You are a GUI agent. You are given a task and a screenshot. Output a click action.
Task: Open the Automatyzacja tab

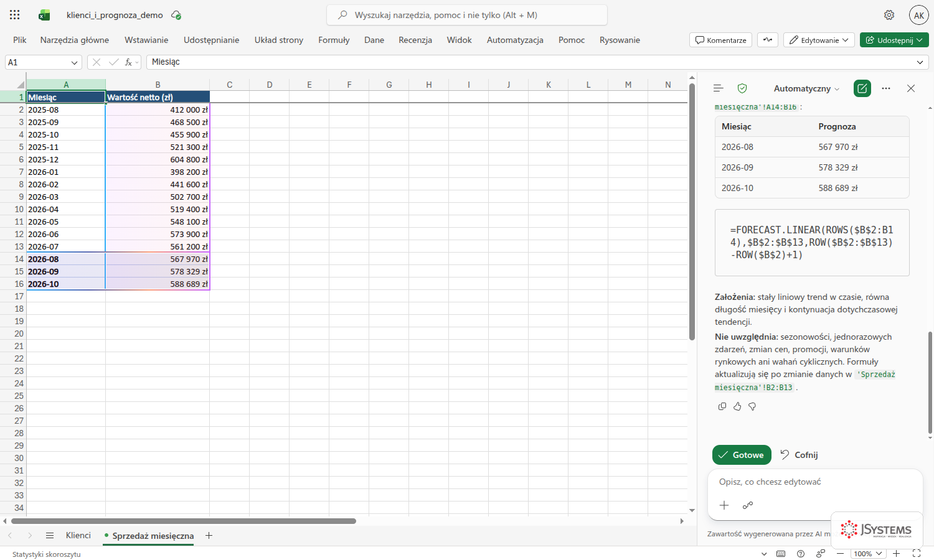[515, 40]
